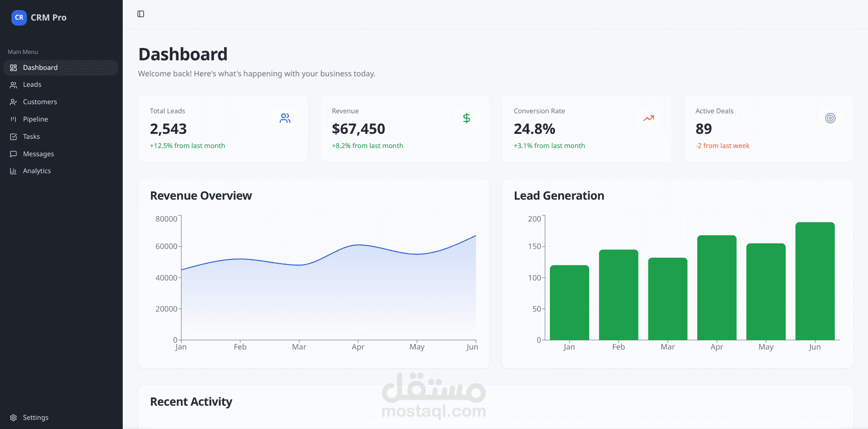Click the target icon on Active Deals card
The height and width of the screenshot is (429, 868).
click(x=830, y=118)
